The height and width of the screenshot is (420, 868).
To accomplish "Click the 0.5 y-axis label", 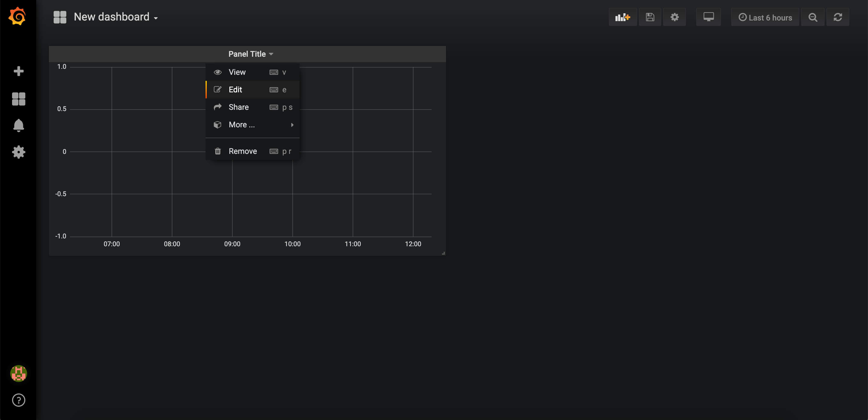I will coord(62,109).
